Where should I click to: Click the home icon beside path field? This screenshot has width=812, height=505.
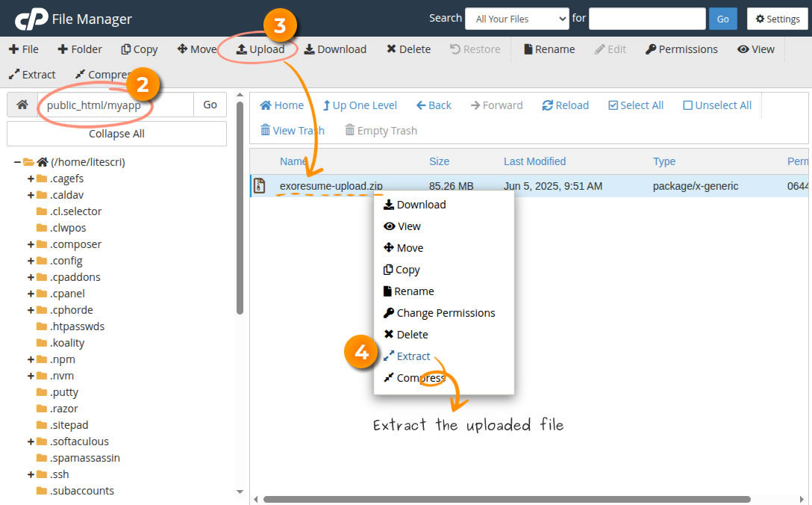click(22, 105)
